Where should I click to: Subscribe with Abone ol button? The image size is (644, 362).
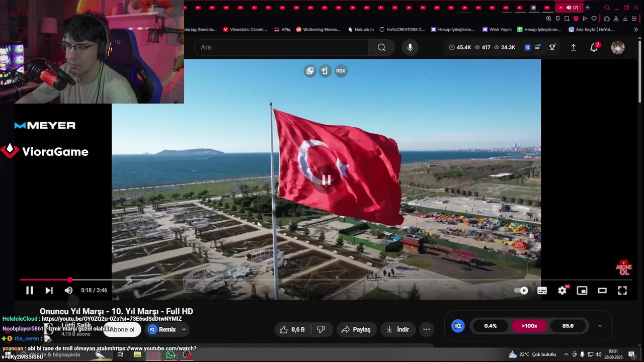coord(122,329)
